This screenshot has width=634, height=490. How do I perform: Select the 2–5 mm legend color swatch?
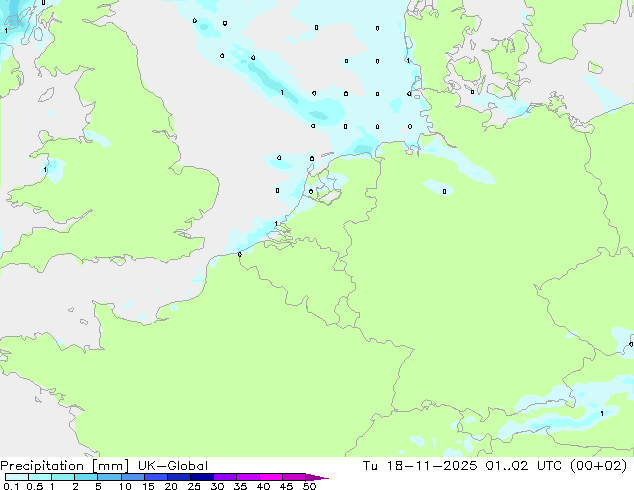(86, 477)
